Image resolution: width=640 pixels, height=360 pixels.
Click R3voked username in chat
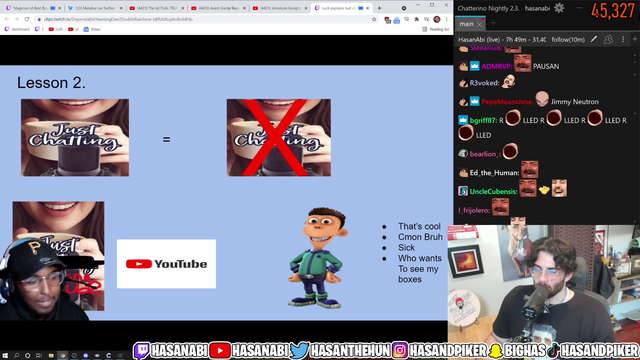[484, 83]
